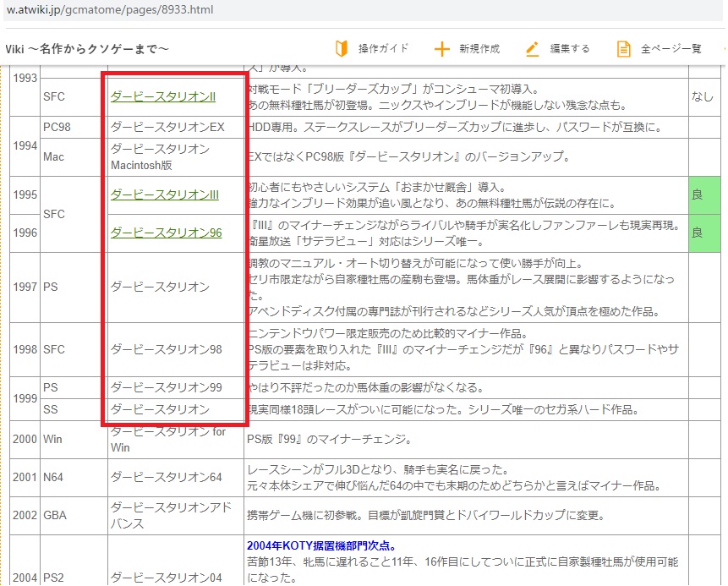Visit the ダービースタリオン96 link

(x=167, y=233)
